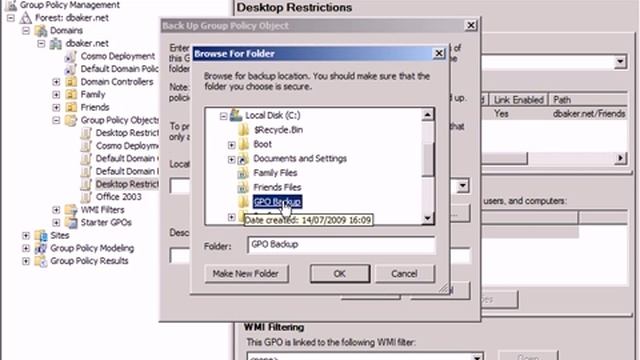Click the dbaker.net domain icon
The image size is (640, 360).
(56, 43)
